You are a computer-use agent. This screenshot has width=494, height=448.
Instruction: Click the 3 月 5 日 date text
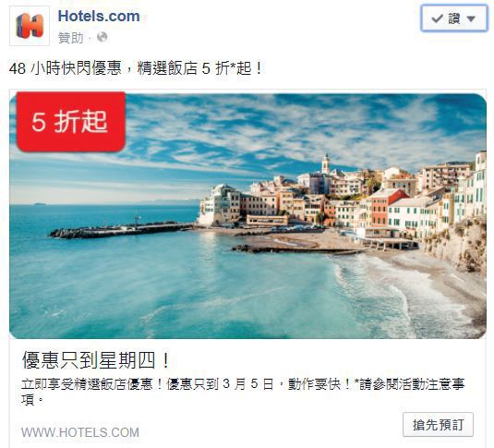coord(248,384)
